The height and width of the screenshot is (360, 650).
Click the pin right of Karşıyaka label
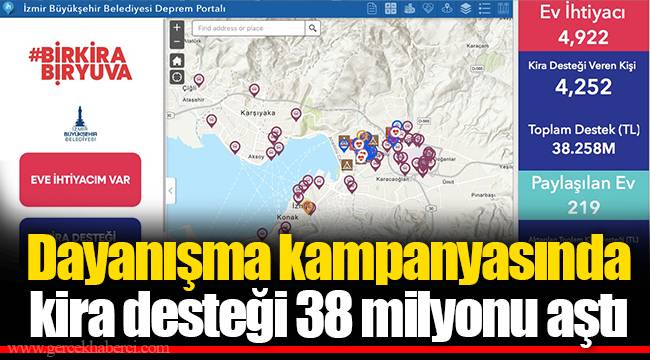click(x=296, y=114)
